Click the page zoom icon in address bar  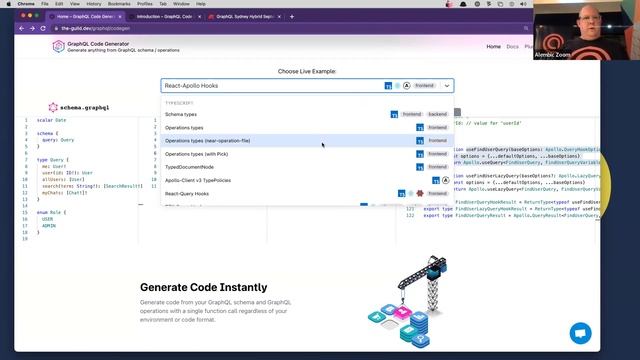(526, 29)
